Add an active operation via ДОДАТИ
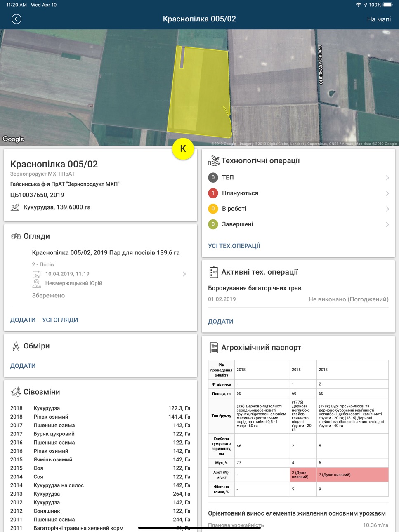 (x=221, y=322)
